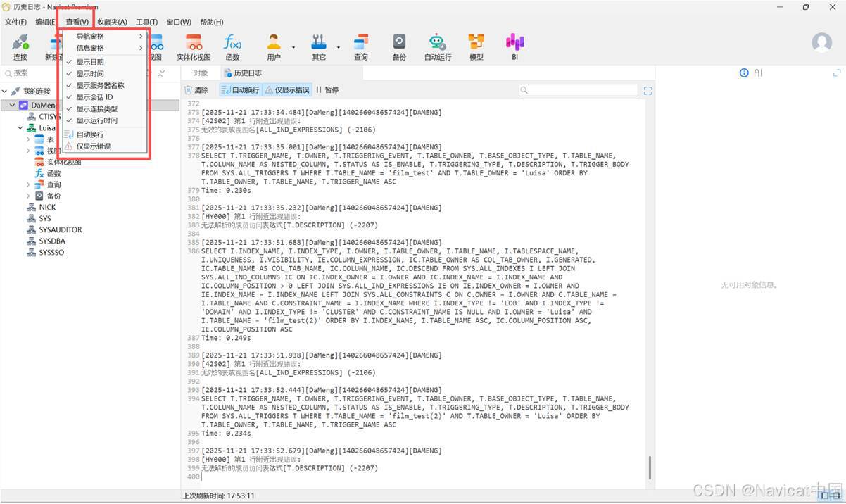Expand the 备份 node under Luisa
Viewport: 846px width, 504px height.
28,196
